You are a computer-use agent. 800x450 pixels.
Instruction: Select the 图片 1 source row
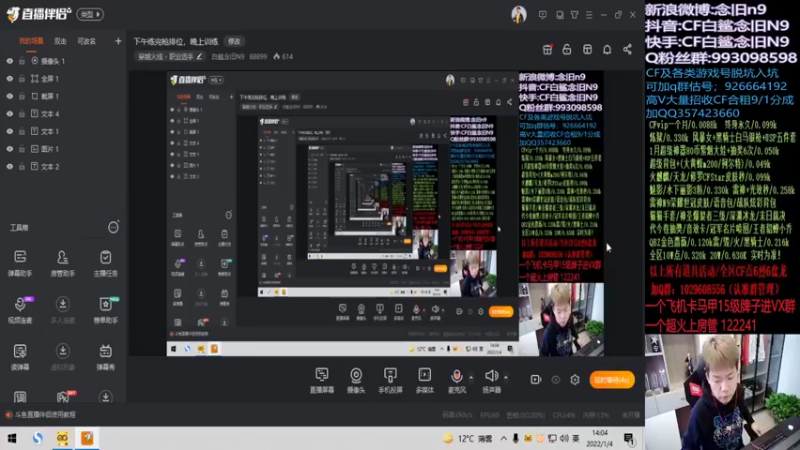coord(63,149)
